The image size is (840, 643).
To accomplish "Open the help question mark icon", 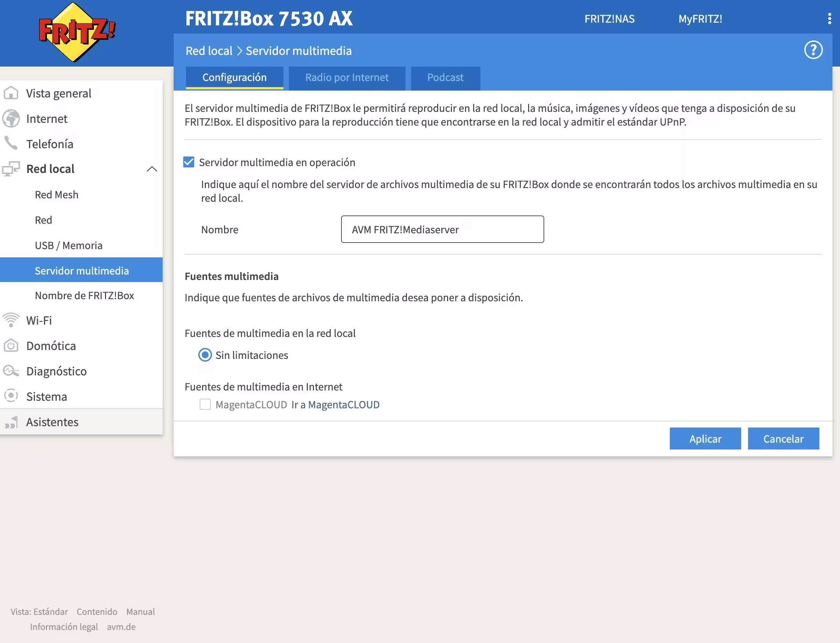I will (813, 50).
